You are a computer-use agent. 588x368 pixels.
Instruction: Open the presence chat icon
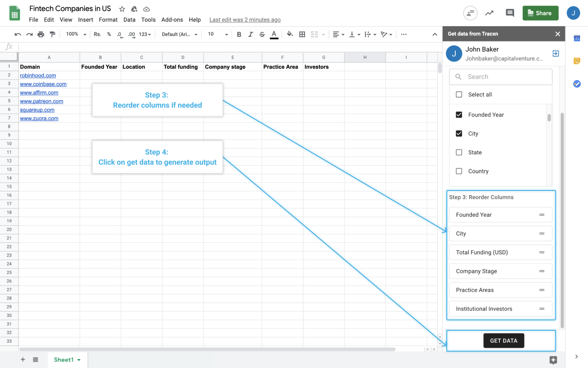470,13
